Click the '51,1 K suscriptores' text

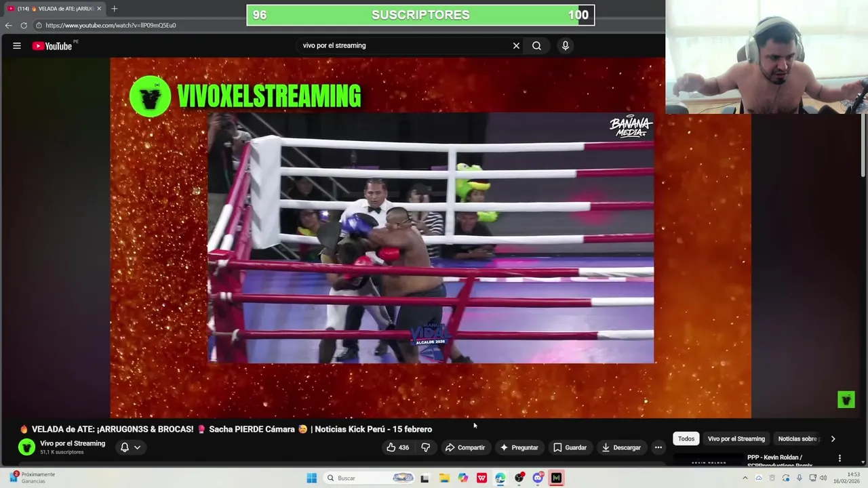(62, 452)
